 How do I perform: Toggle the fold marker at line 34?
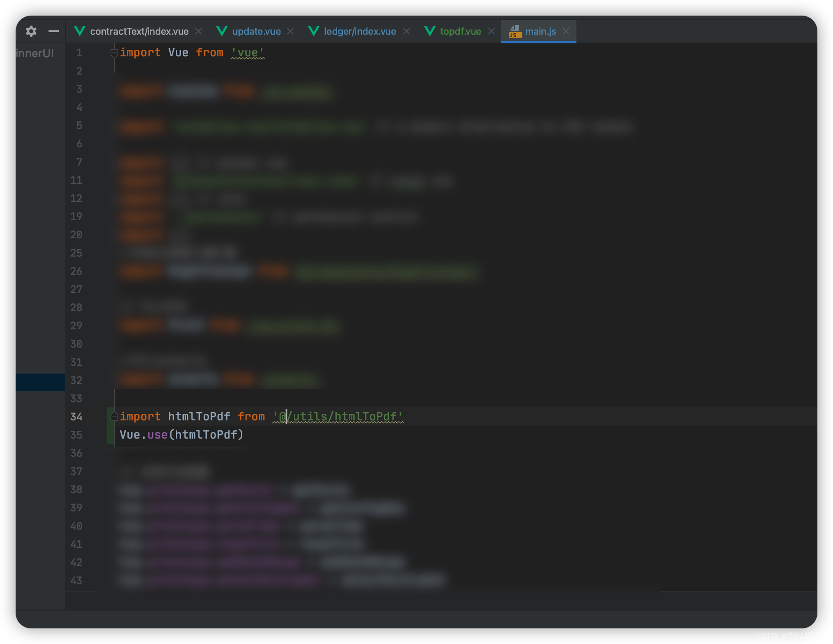coord(114,416)
